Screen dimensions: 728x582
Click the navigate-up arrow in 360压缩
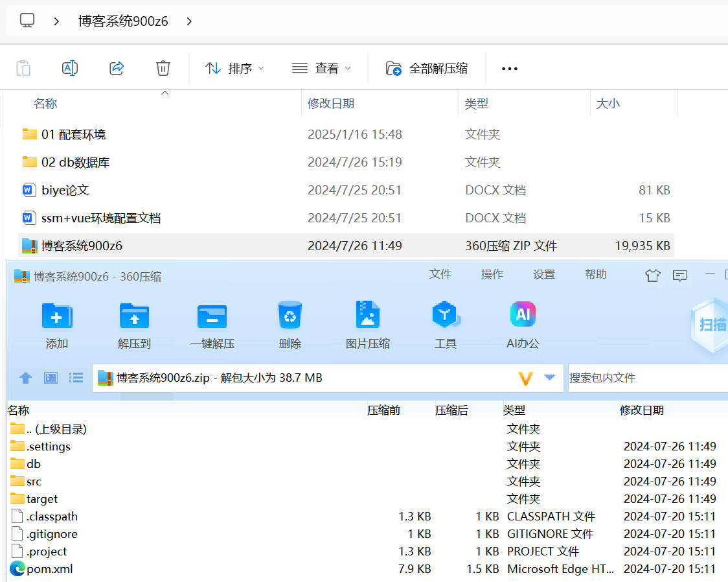[25, 377]
